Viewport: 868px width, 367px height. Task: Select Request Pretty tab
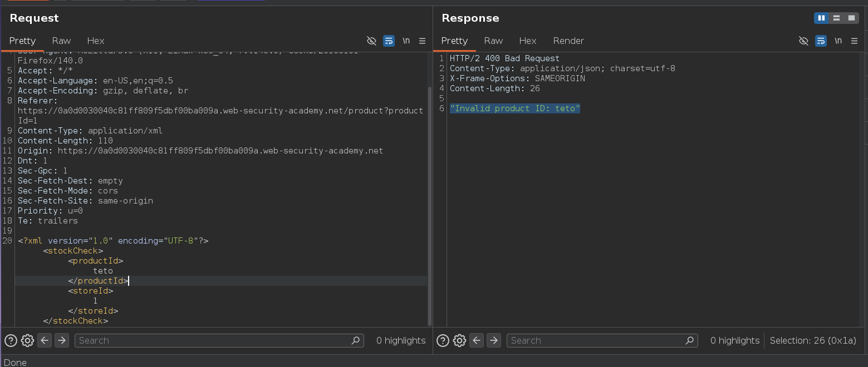click(x=22, y=41)
